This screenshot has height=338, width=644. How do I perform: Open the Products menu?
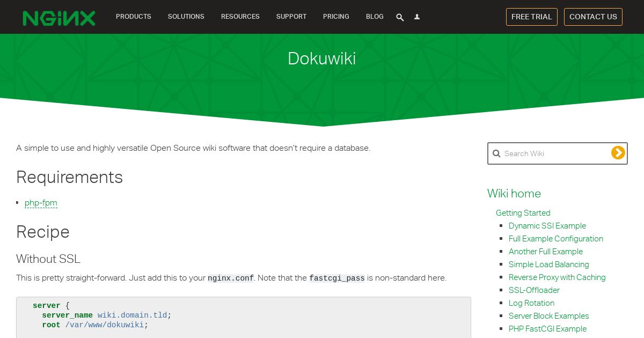pos(134,17)
